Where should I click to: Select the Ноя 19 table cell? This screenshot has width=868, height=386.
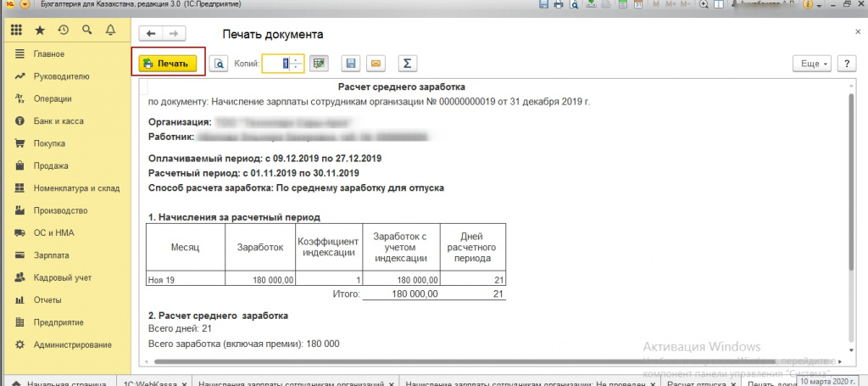click(x=186, y=280)
